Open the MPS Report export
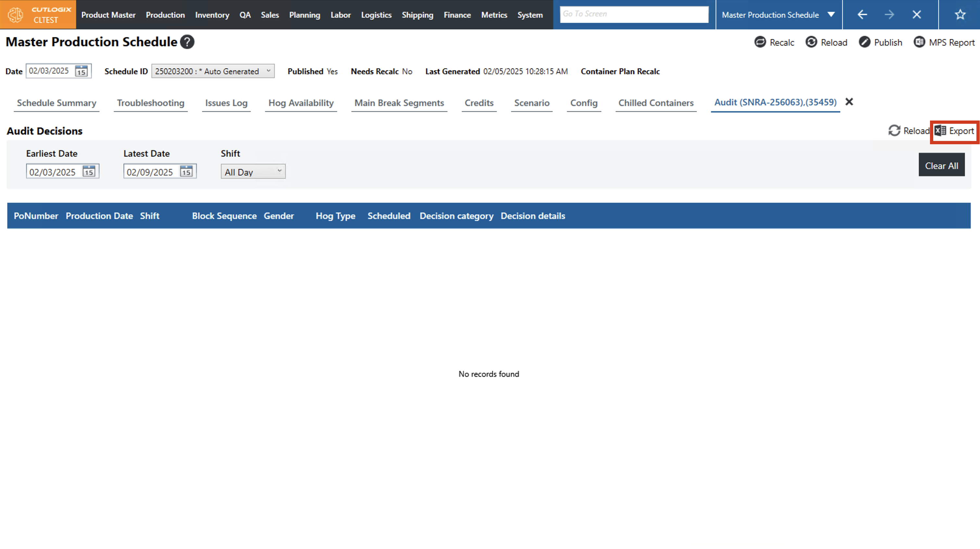The width and height of the screenshot is (980, 549). [x=944, y=42]
